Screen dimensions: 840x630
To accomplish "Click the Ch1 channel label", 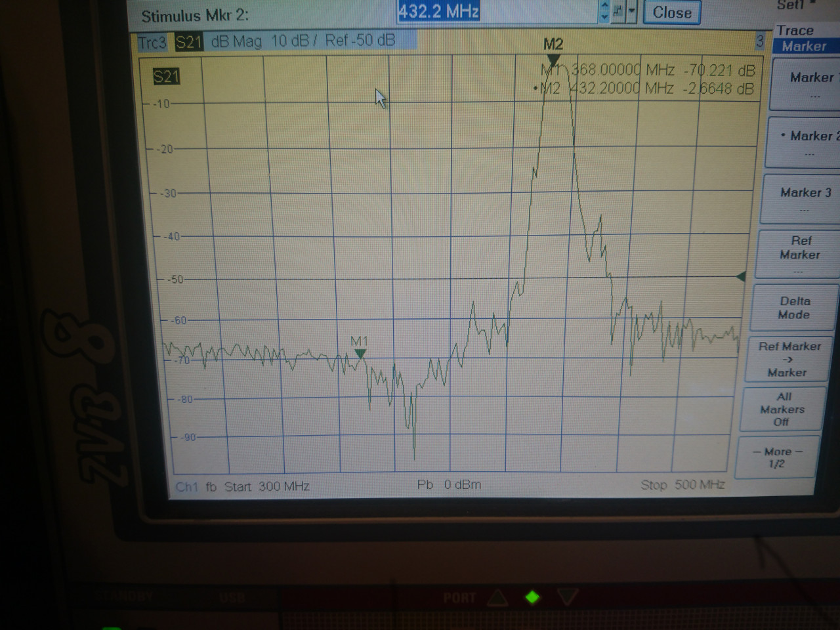I will point(186,487).
